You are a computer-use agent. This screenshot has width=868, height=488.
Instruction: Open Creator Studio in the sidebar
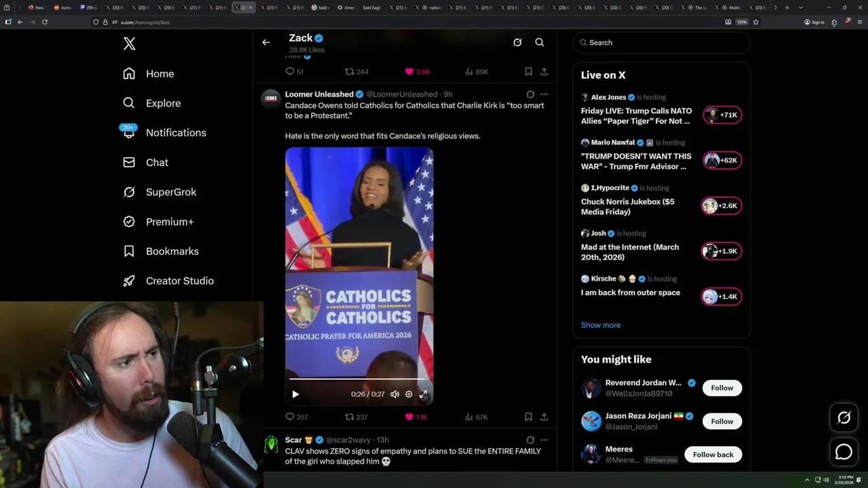pos(168,281)
